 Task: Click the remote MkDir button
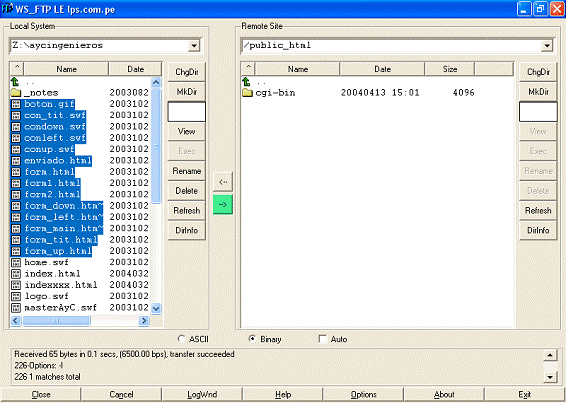pyautogui.click(x=538, y=92)
